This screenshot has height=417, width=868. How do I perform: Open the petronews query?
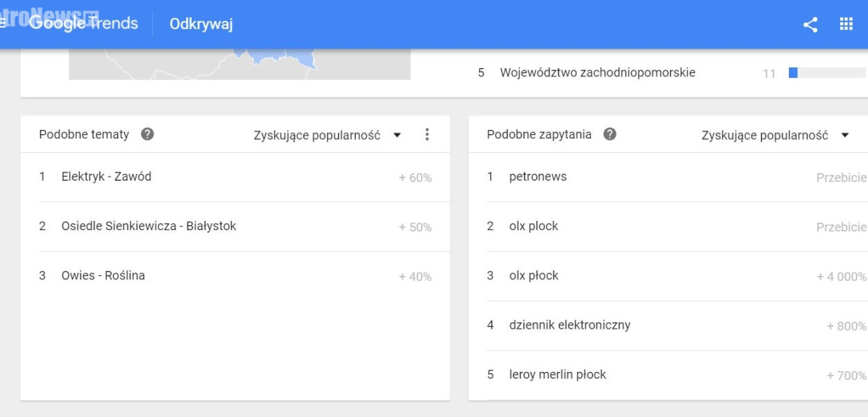click(677, 177)
